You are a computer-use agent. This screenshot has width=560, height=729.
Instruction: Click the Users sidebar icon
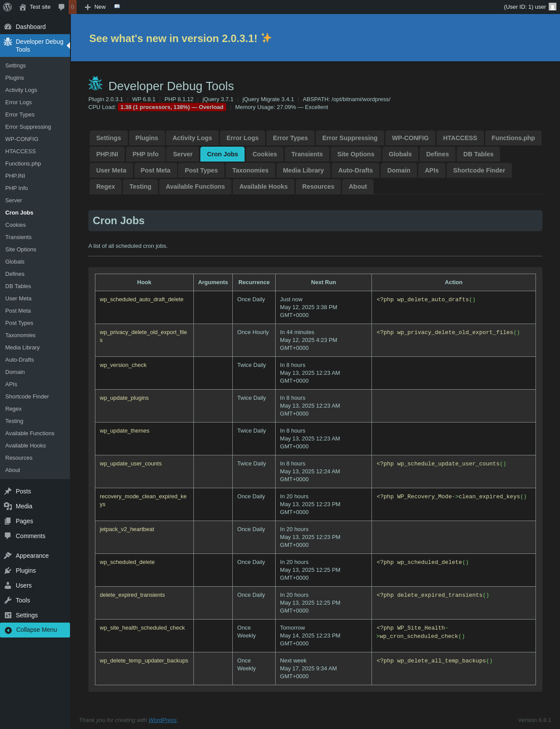click(x=8, y=585)
